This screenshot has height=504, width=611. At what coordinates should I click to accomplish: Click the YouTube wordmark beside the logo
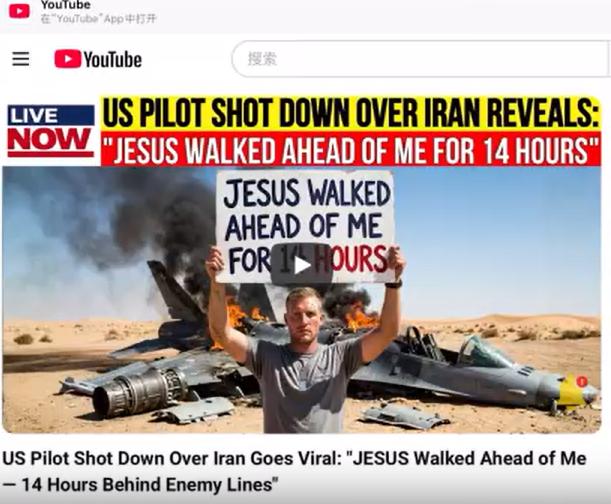113,60
